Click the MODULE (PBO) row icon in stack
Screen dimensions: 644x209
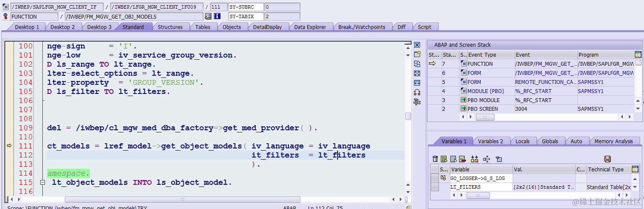point(463,91)
